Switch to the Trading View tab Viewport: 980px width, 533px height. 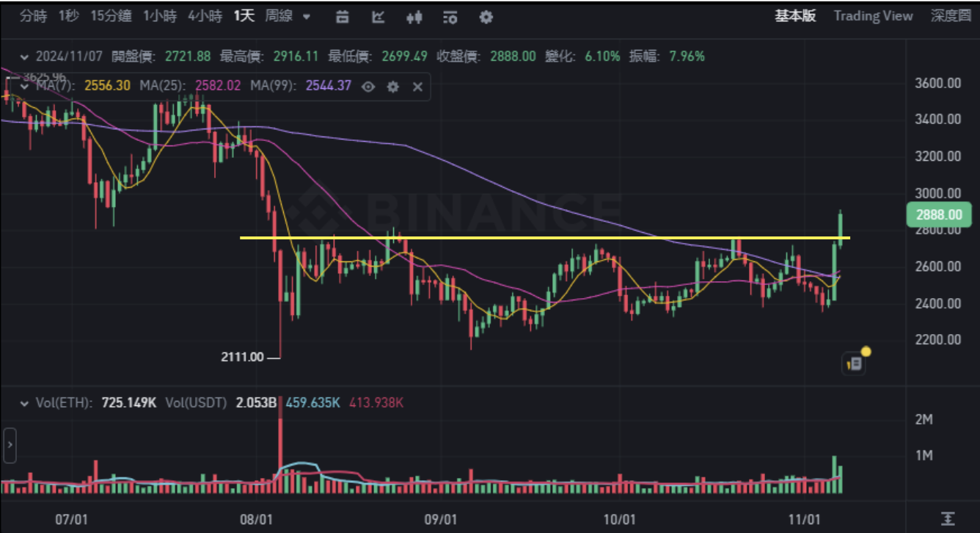click(x=873, y=16)
